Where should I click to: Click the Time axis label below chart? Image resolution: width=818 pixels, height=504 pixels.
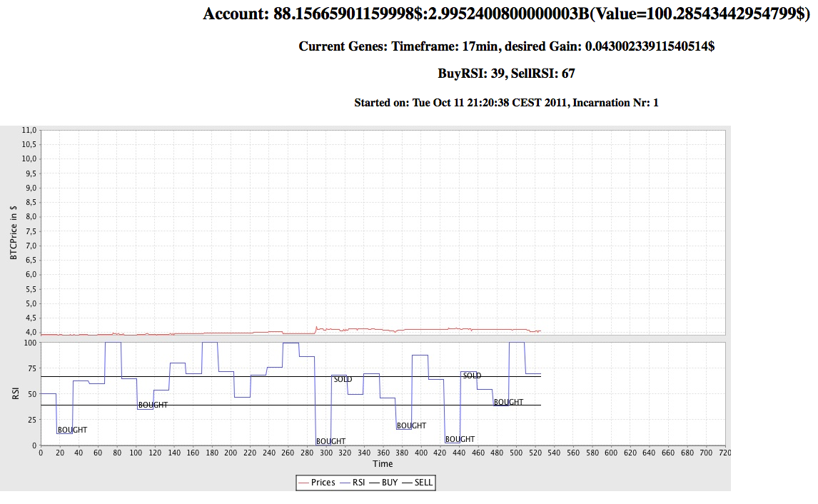pos(382,464)
